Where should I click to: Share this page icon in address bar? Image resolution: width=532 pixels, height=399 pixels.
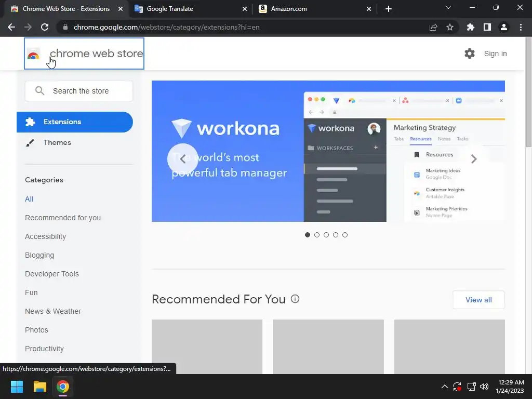[x=433, y=27]
